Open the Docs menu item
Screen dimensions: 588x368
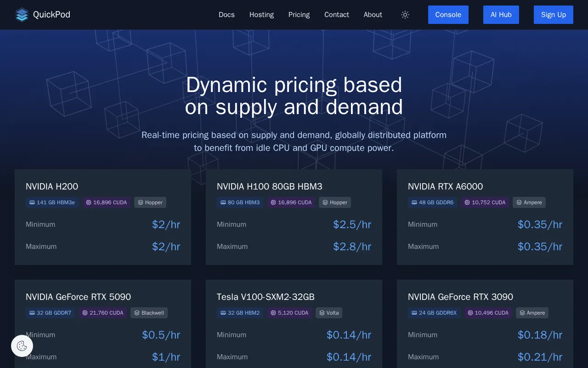tap(226, 15)
